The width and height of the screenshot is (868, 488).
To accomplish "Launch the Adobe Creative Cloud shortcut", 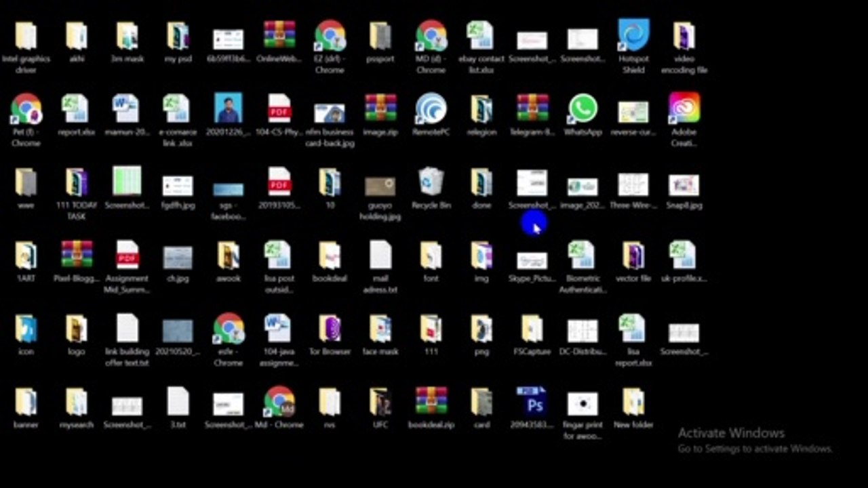I will [x=684, y=108].
